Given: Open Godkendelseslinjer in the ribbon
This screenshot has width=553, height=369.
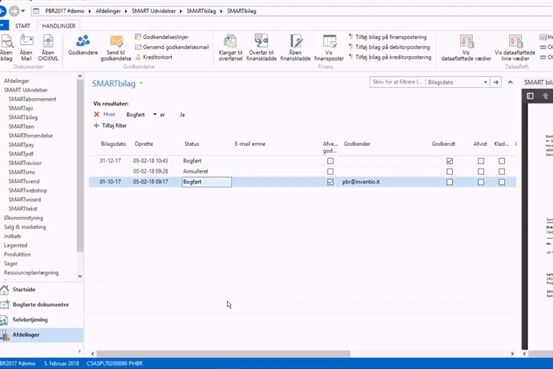Looking at the screenshot, I should [x=162, y=37].
